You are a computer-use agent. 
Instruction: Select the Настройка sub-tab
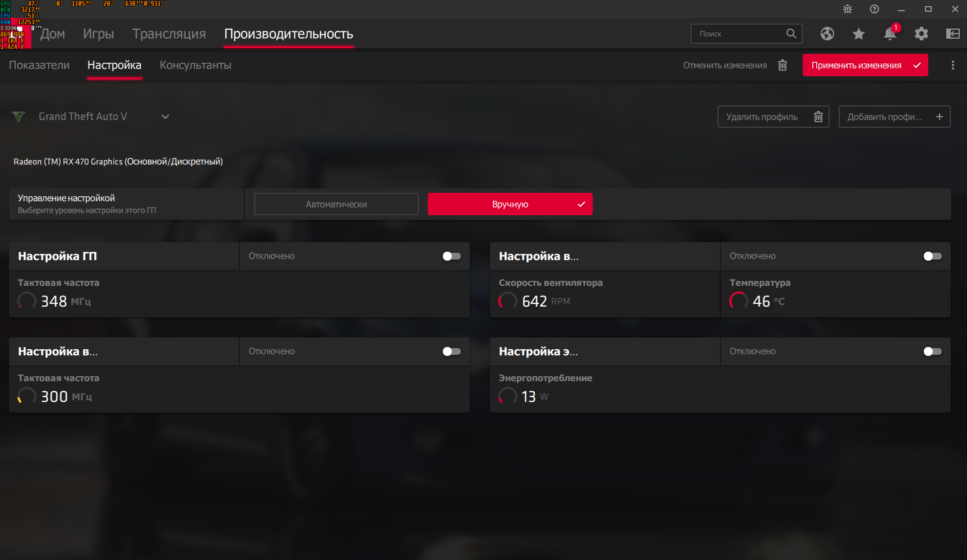114,65
